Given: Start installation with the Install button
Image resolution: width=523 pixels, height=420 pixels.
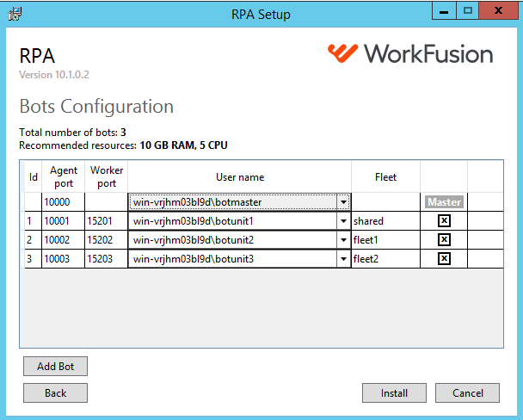Looking at the screenshot, I should coord(394,393).
